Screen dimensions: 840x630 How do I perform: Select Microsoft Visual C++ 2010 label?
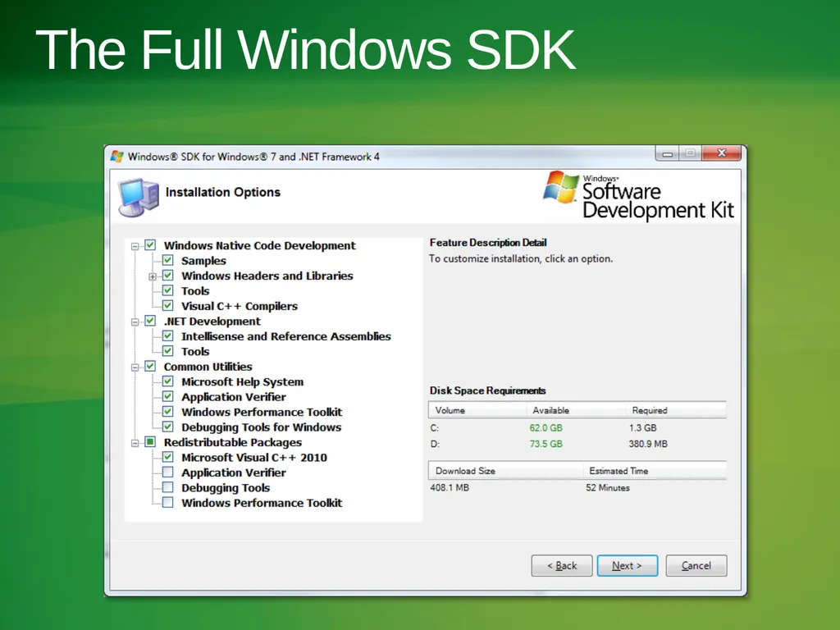pos(254,458)
